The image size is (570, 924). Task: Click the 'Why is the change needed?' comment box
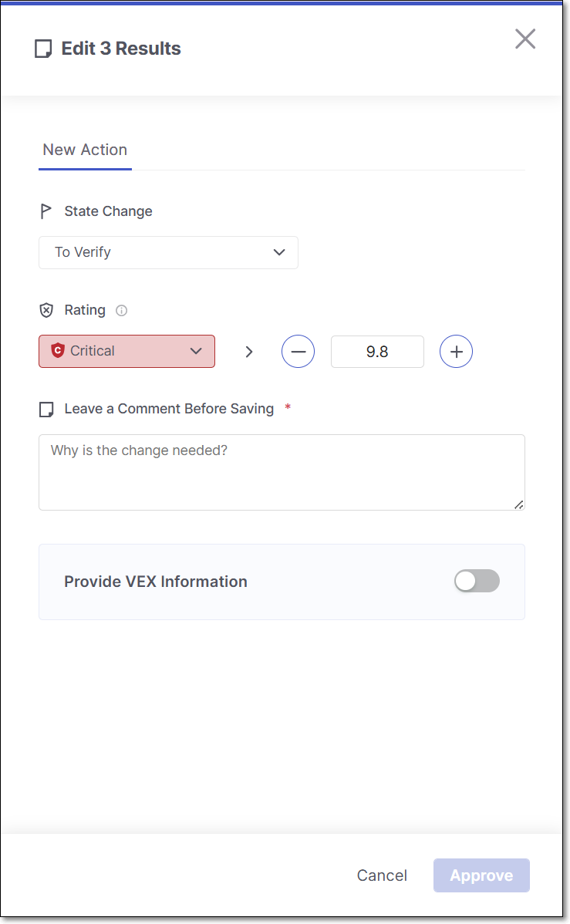pyautogui.click(x=282, y=471)
